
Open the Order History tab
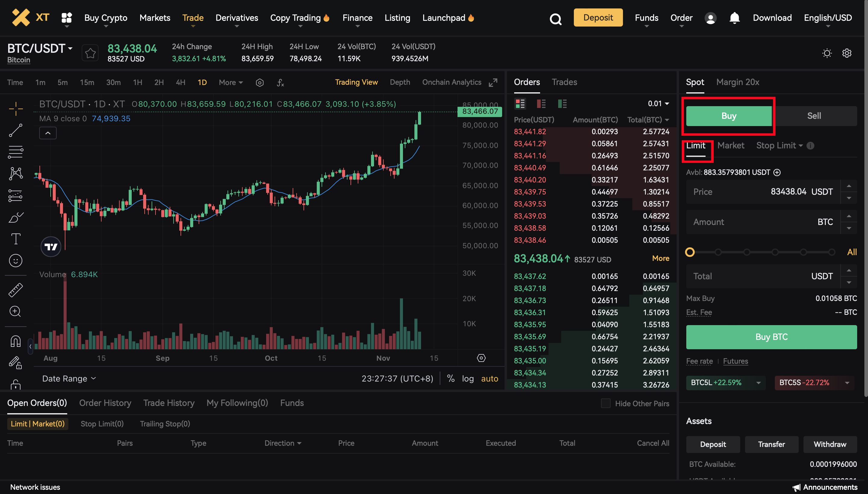pyautogui.click(x=105, y=403)
